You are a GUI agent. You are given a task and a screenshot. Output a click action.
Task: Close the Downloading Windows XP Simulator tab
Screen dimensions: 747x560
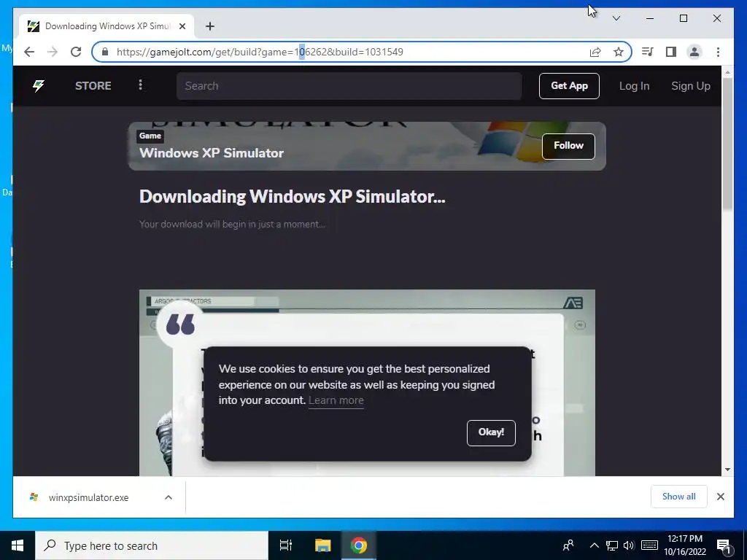click(182, 26)
